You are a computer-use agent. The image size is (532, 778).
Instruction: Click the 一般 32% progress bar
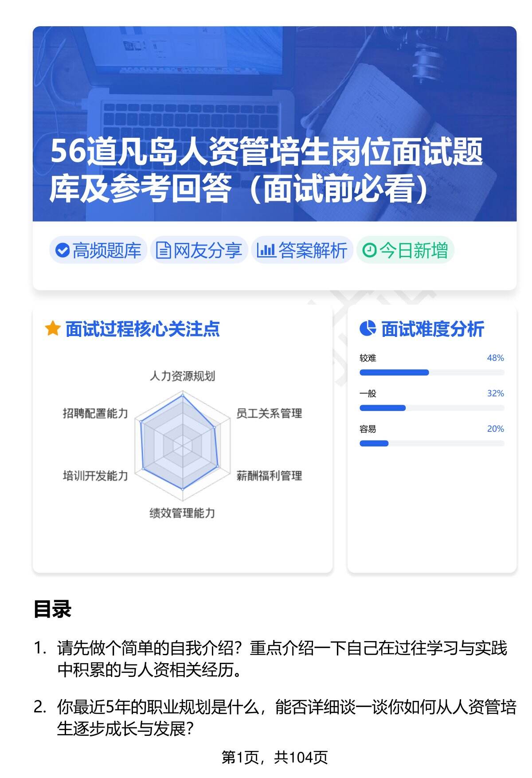(431, 408)
